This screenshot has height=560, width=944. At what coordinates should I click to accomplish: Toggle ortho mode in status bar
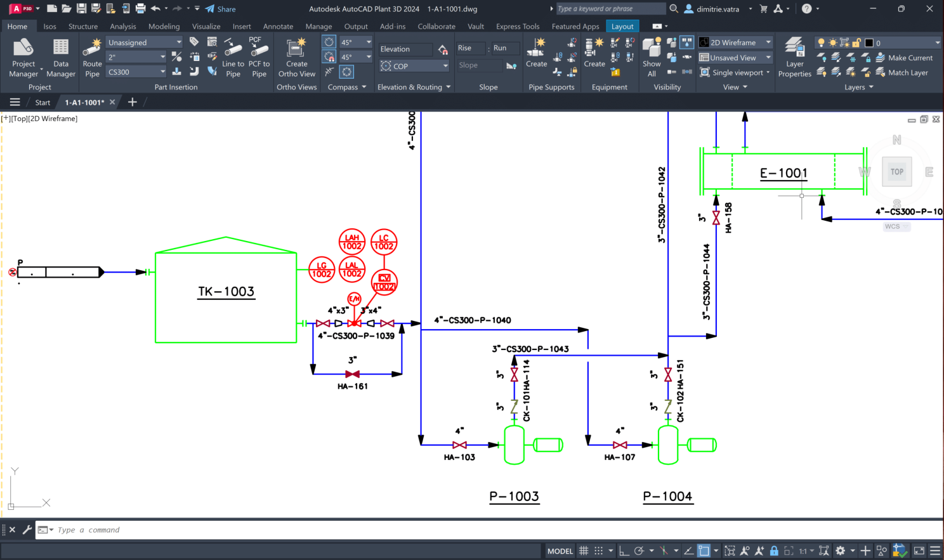click(624, 550)
